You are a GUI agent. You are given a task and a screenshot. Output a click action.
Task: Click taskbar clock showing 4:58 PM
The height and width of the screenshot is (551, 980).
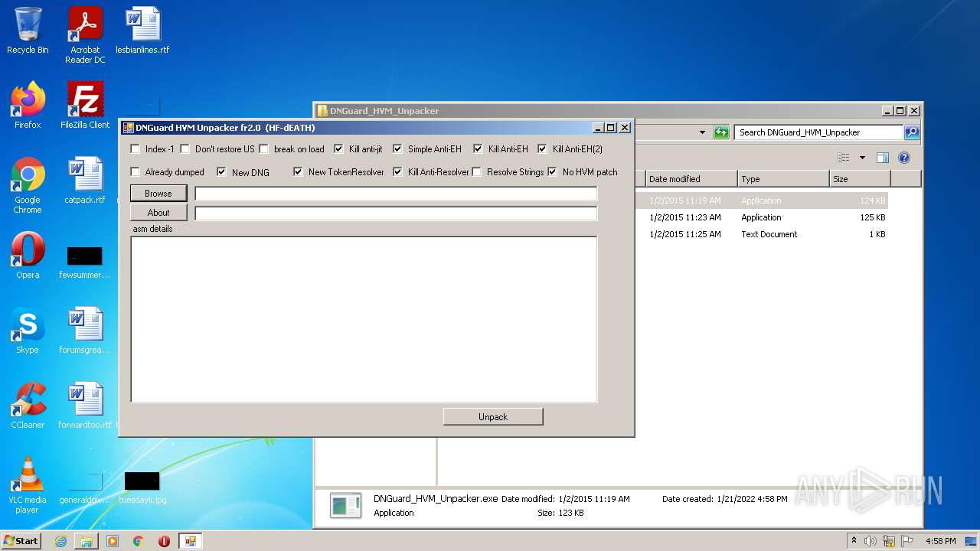tap(940, 541)
